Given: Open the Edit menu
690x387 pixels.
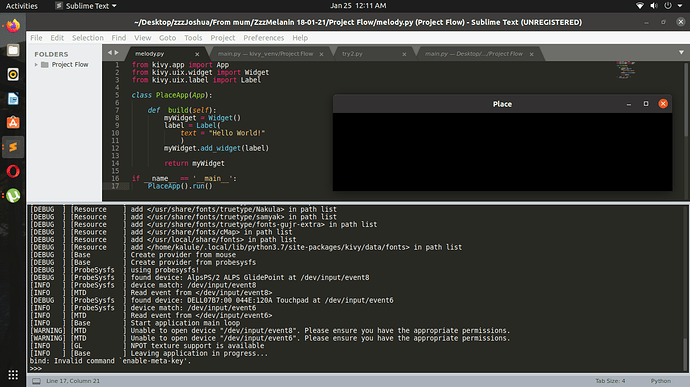Looking at the screenshot, I should pos(57,38).
